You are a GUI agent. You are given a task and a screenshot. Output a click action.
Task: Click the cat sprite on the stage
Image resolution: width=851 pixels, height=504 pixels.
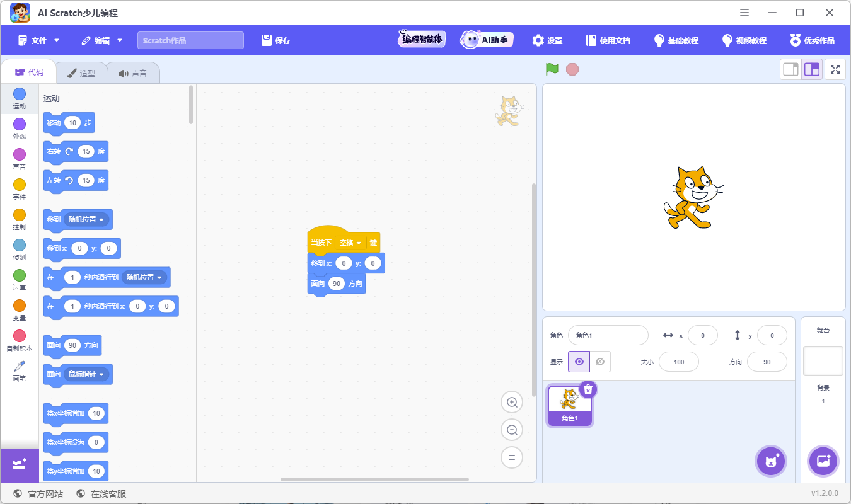tap(693, 197)
